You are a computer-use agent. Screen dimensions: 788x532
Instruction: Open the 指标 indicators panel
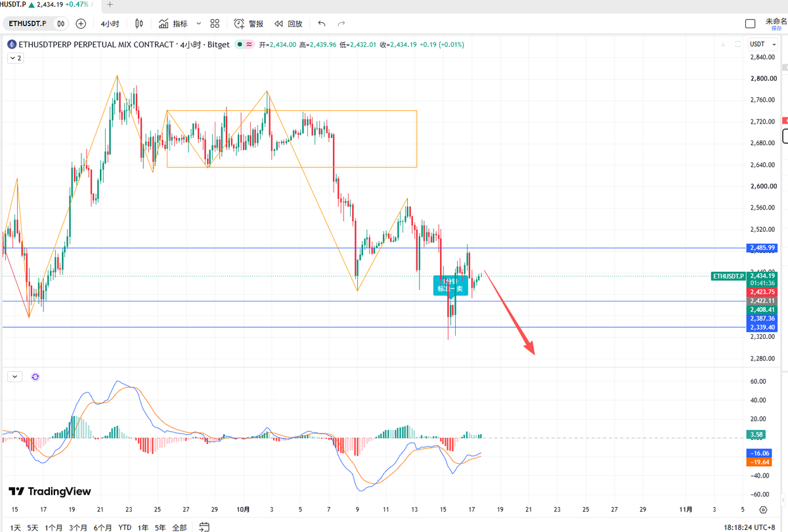click(x=173, y=24)
